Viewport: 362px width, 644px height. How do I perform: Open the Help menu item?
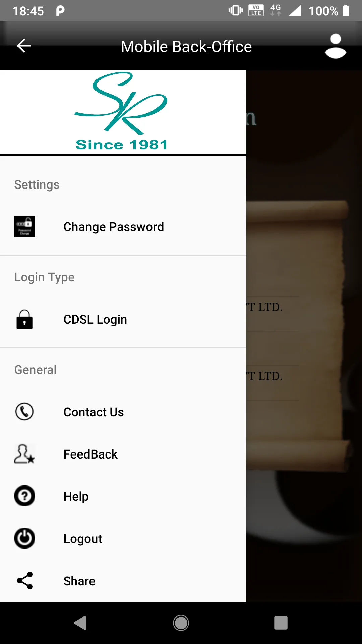[x=76, y=497]
